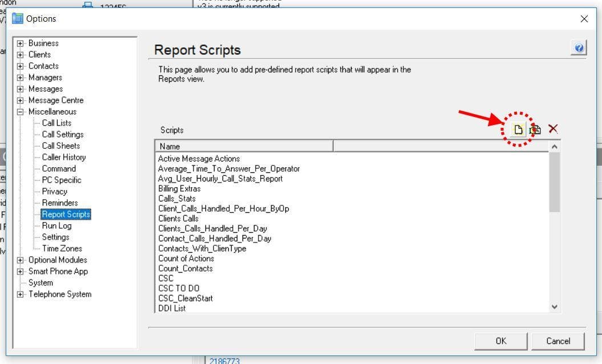Select Contacts_With_ClienType script
This screenshot has height=364, width=602.
click(203, 248)
